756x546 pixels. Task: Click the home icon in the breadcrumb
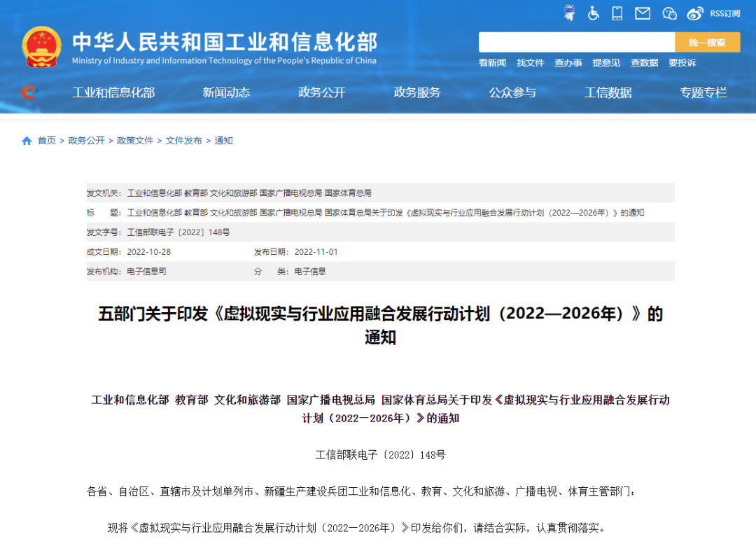pyautogui.click(x=25, y=140)
